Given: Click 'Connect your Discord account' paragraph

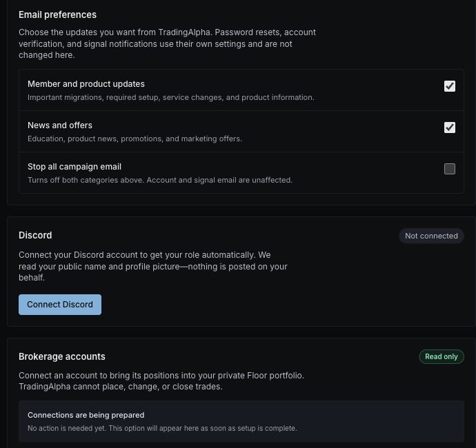Looking at the screenshot, I should point(153,266).
